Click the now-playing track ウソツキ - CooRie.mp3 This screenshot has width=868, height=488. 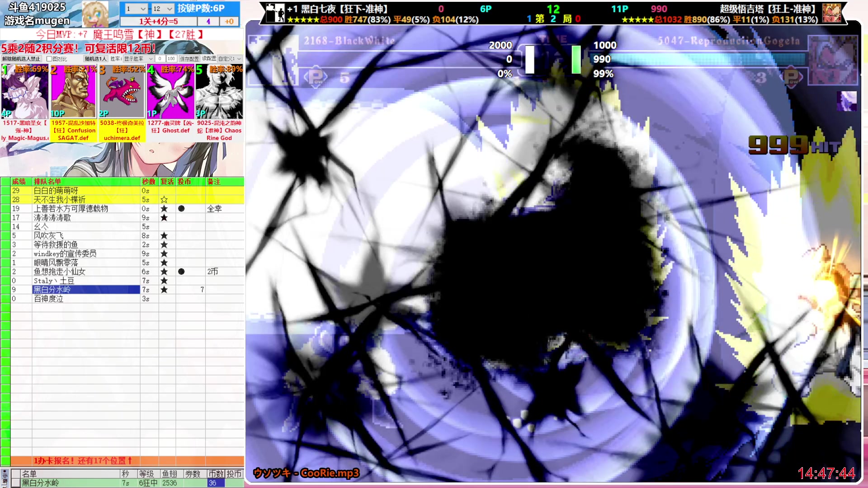[x=306, y=473]
